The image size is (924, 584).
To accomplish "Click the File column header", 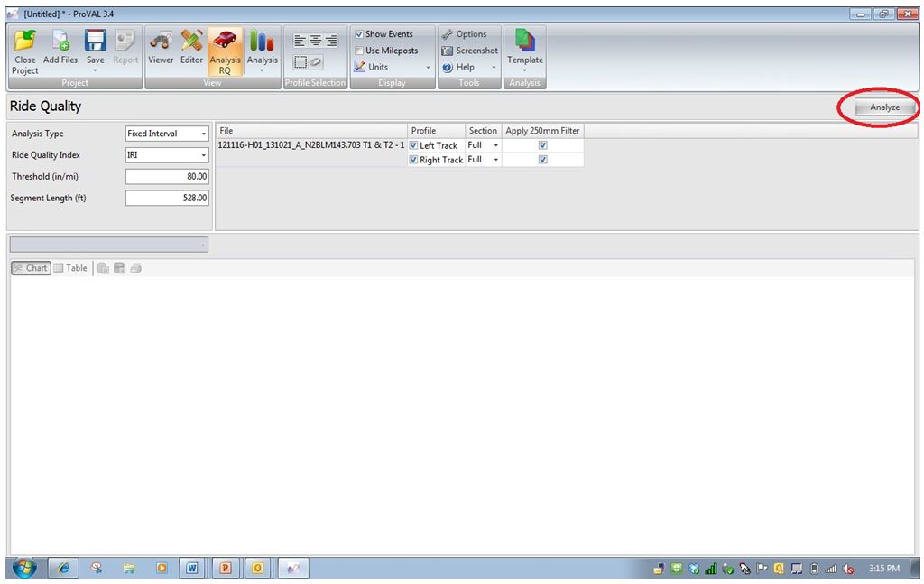I will (x=311, y=130).
